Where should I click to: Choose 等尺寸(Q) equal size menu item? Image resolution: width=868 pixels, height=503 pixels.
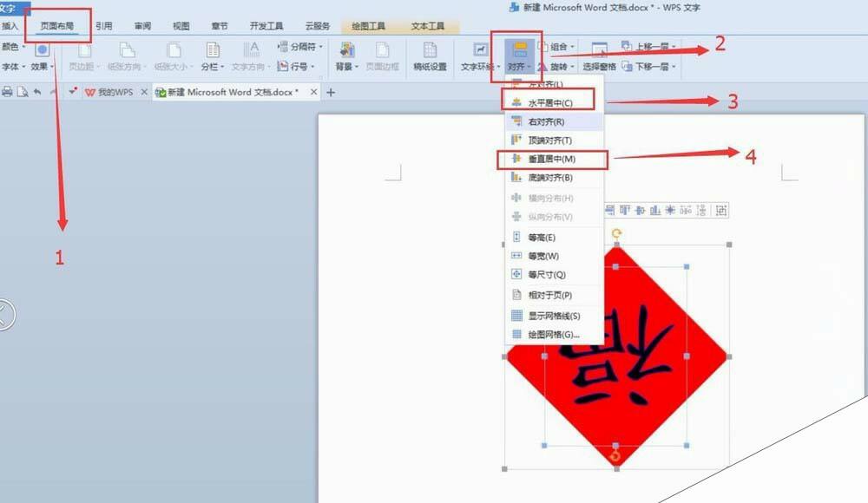coord(554,274)
